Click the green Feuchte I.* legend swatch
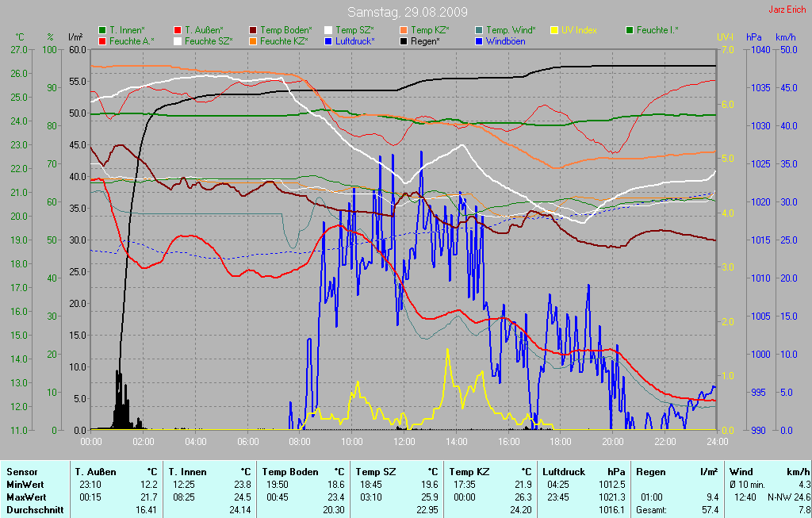Screen dimensions: 812x518 [630, 31]
